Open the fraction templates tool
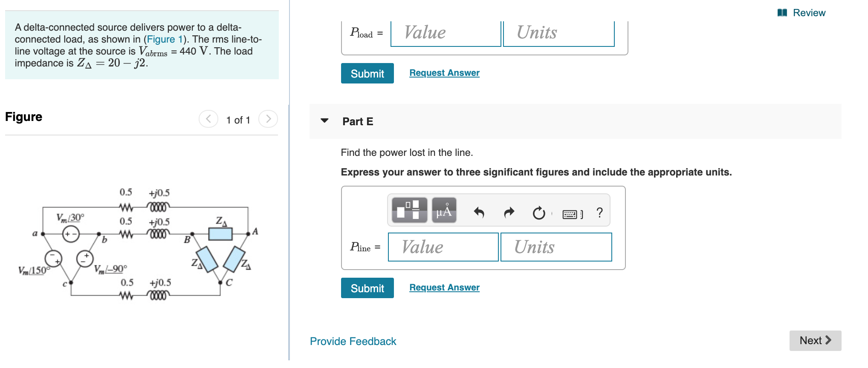This screenshot has width=868, height=368. tap(409, 210)
